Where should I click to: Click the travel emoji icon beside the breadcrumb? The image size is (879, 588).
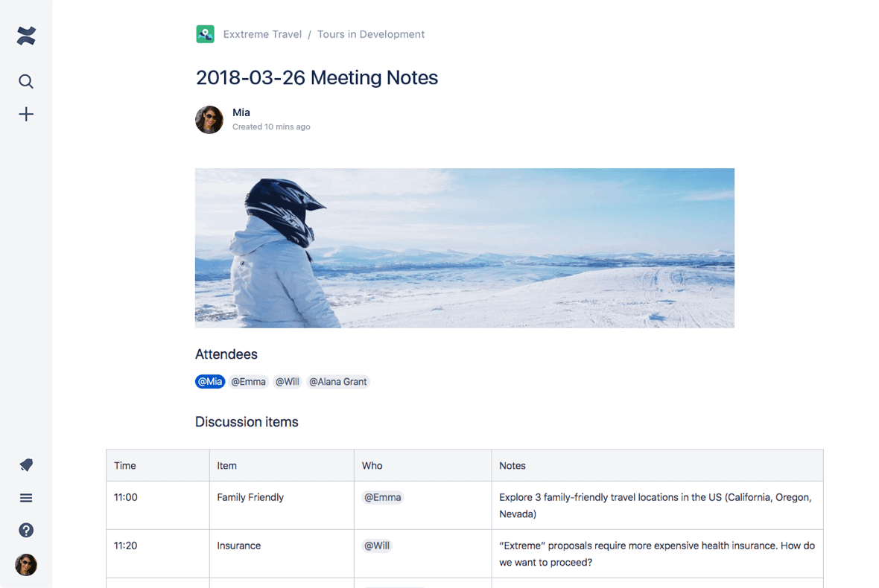[x=205, y=33]
